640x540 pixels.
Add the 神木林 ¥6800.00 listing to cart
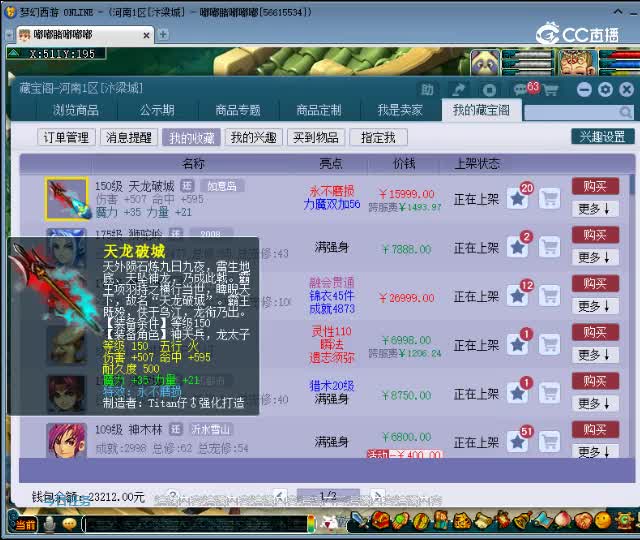[550, 442]
